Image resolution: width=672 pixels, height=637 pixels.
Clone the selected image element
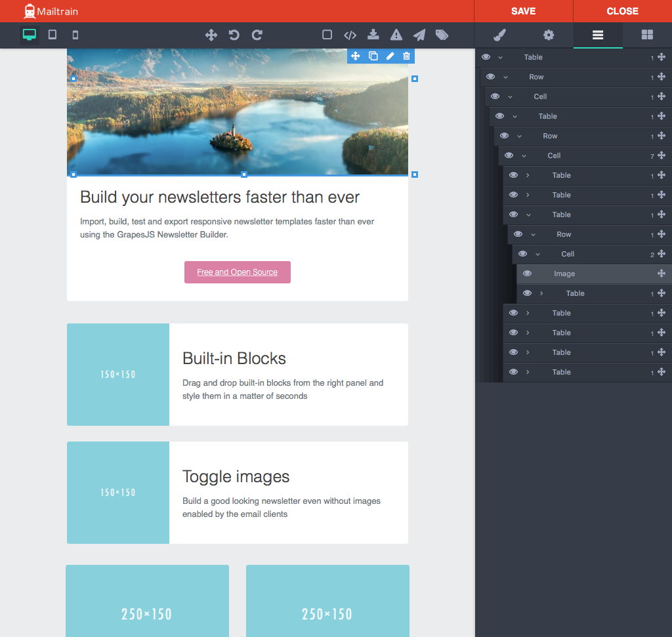coord(372,56)
